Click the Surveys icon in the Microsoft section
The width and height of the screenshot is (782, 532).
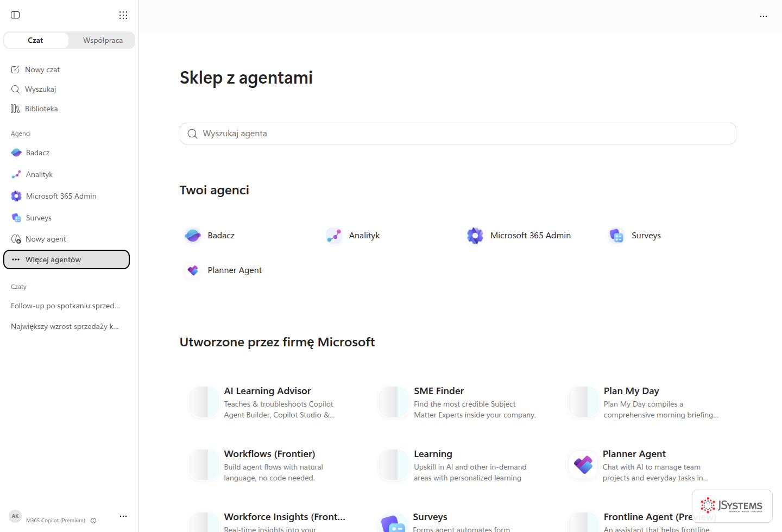(393, 523)
